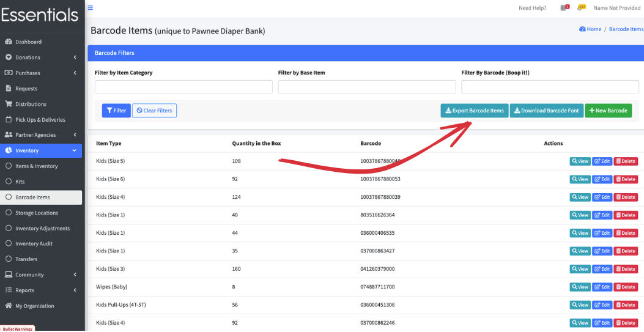Expand the Partner Agencies submenu arrow
Image resolution: width=644 pixels, height=332 pixels.
(x=75, y=135)
